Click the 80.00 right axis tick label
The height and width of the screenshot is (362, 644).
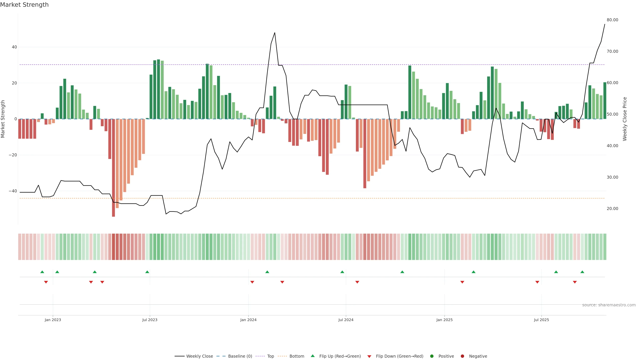612,20
